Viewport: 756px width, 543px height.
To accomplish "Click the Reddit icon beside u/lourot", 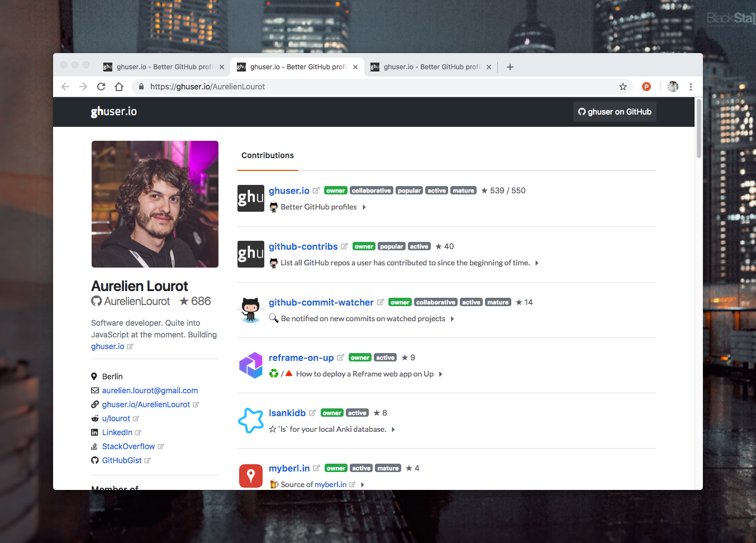I will click(94, 418).
